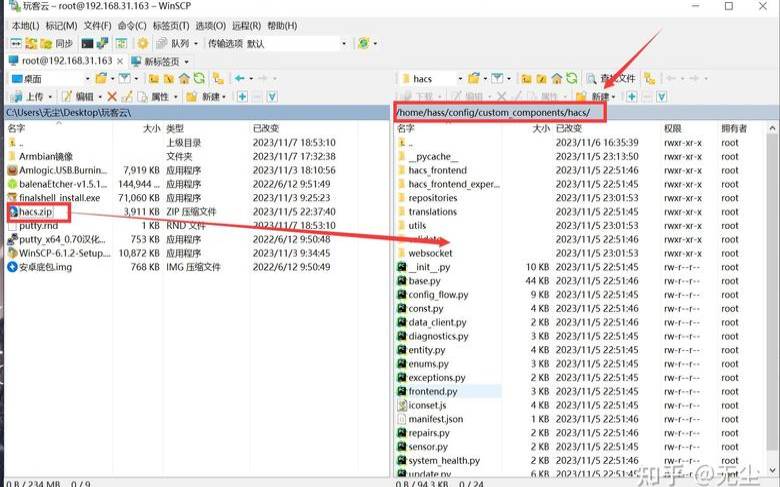Screen dimensions: 780x487
Task: Open the Help (帮助) menu
Action: pyautogui.click(x=282, y=26)
